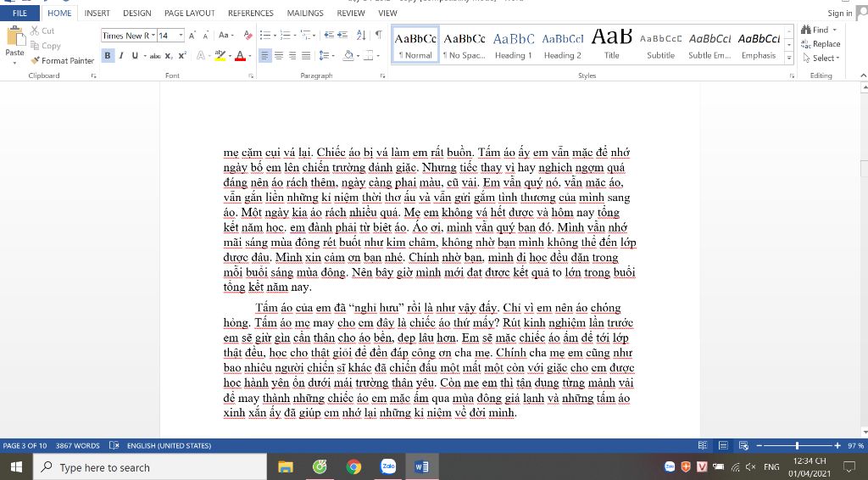Click the zoom slider handle
868x480 pixels.
pyautogui.click(x=797, y=446)
